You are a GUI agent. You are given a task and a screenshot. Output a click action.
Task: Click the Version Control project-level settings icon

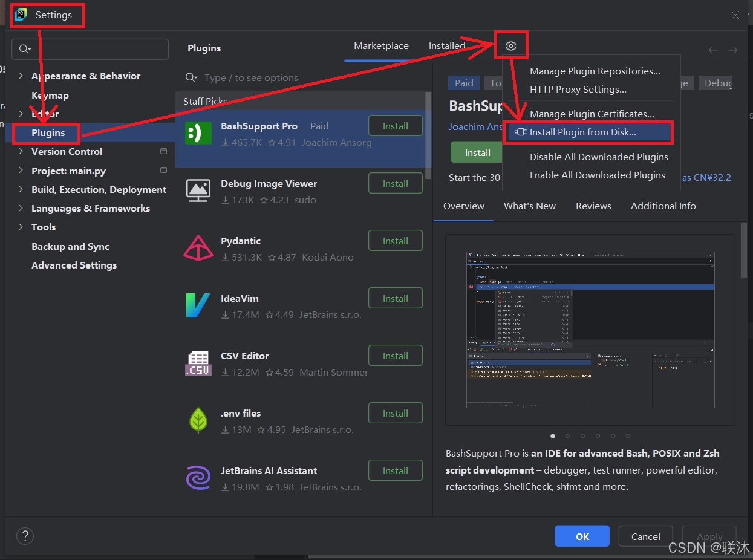click(x=163, y=151)
